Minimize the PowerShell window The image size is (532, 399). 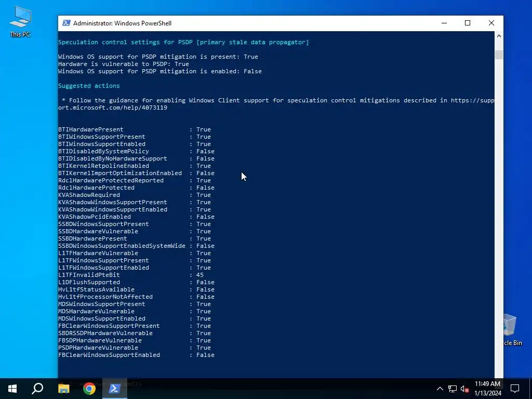(x=444, y=23)
